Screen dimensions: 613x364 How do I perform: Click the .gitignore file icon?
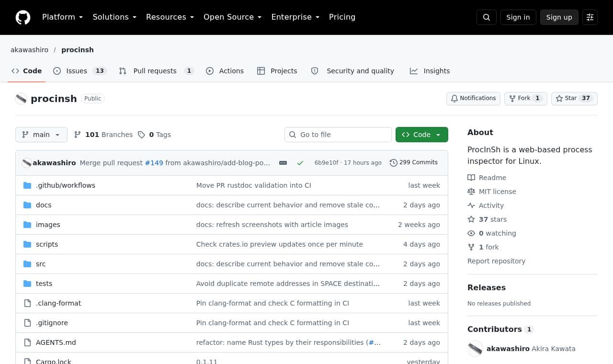point(27,323)
